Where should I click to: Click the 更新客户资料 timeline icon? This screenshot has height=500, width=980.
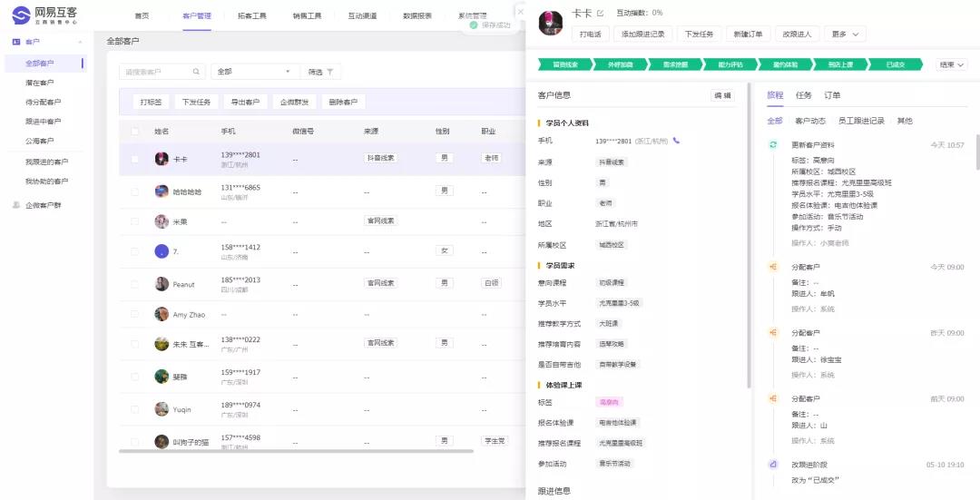point(773,144)
